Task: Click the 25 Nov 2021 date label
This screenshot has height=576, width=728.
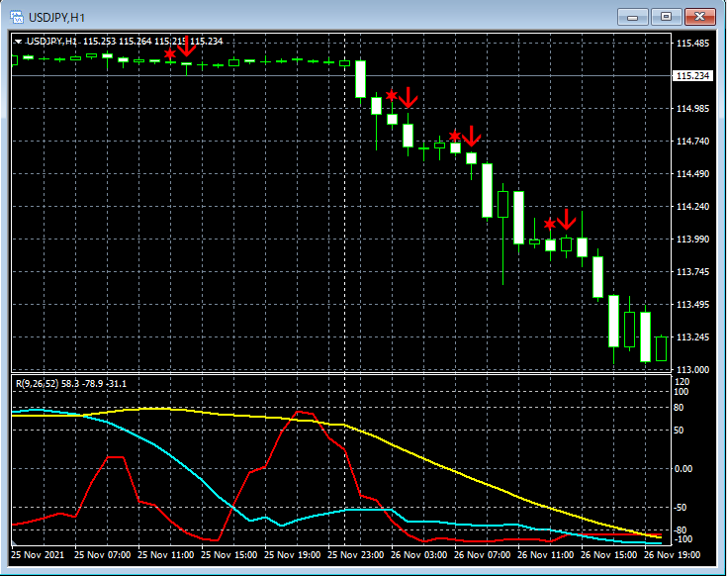Action: point(38,554)
